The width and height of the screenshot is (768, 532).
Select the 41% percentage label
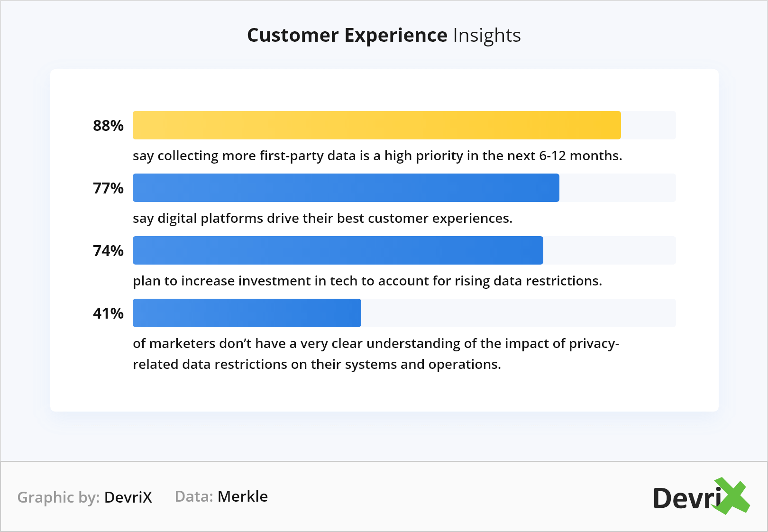click(x=108, y=313)
